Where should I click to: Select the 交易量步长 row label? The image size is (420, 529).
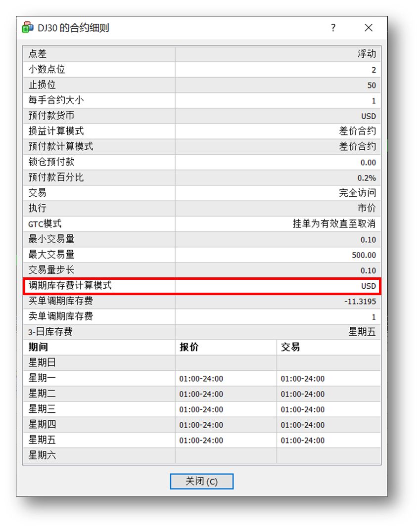(51, 270)
